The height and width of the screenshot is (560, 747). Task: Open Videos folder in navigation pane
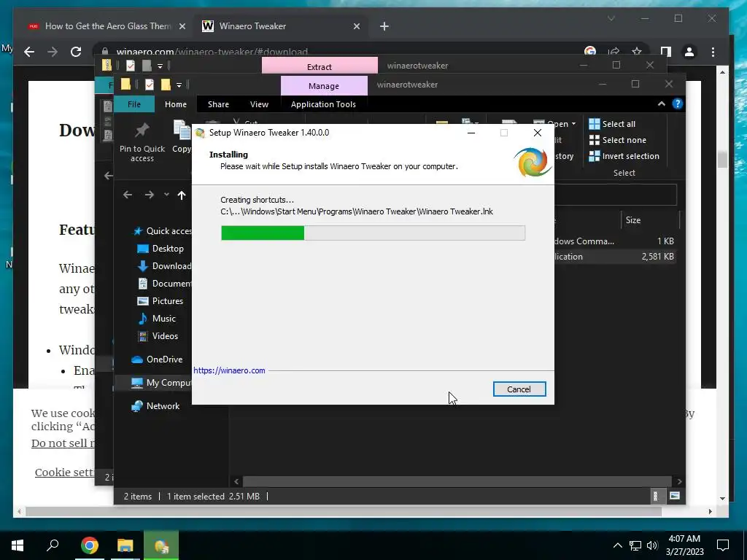pyautogui.click(x=158, y=336)
